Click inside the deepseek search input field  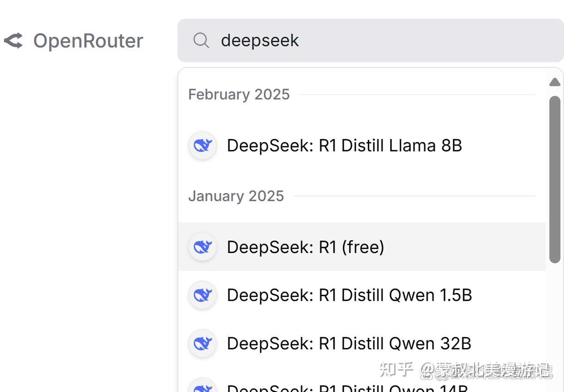click(318, 40)
